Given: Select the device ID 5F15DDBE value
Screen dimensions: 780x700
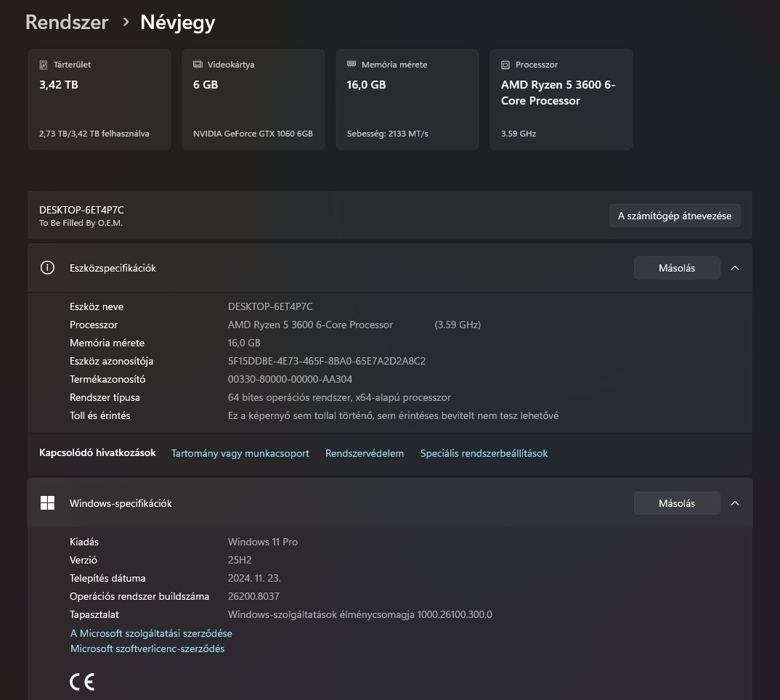Looking at the screenshot, I should pos(327,361).
